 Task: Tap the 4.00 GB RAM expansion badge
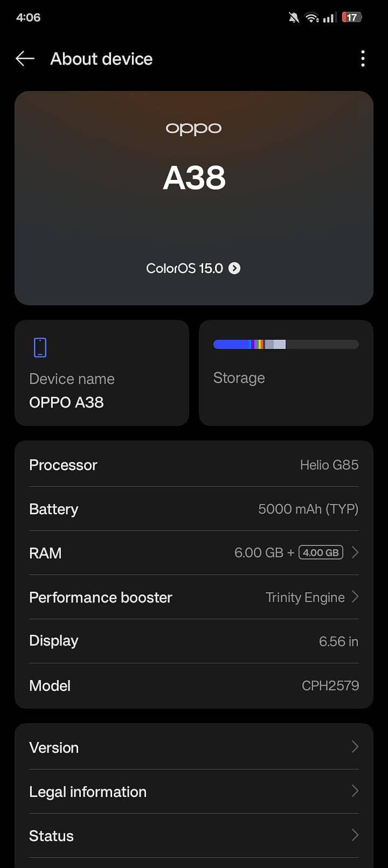tap(321, 552)
